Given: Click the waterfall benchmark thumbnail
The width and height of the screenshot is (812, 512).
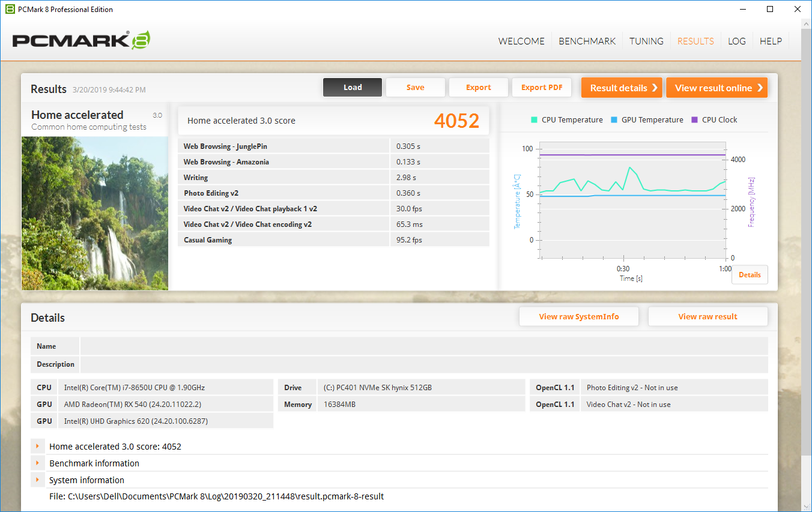Looking at the screenshot, I should [x=95, y=213].
